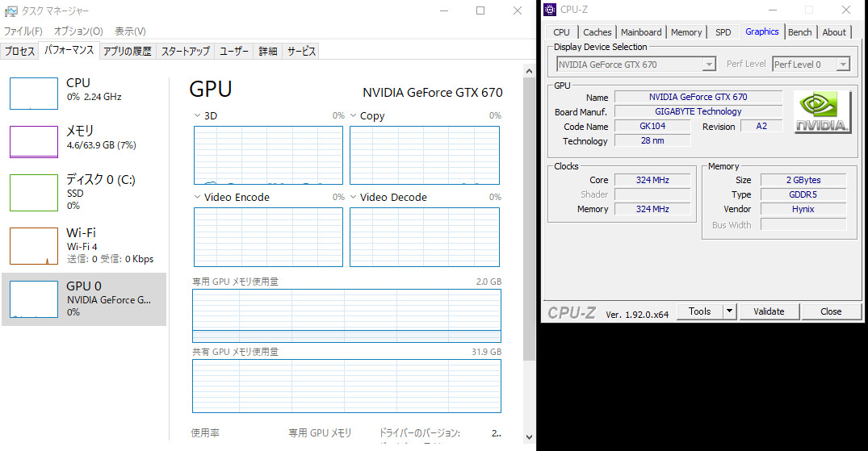Click the empty Shader clock field

click(652, 194)
